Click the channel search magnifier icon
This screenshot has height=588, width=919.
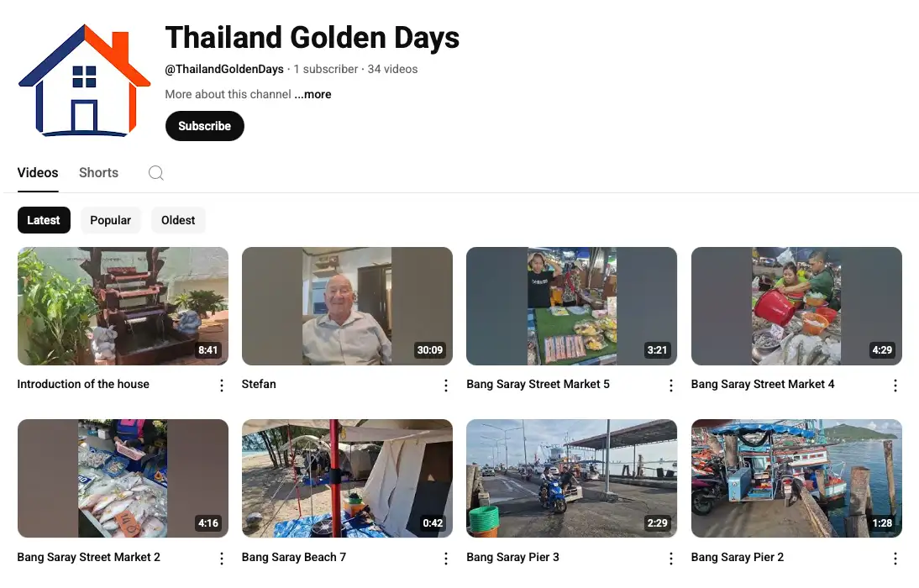pos(155,173)
